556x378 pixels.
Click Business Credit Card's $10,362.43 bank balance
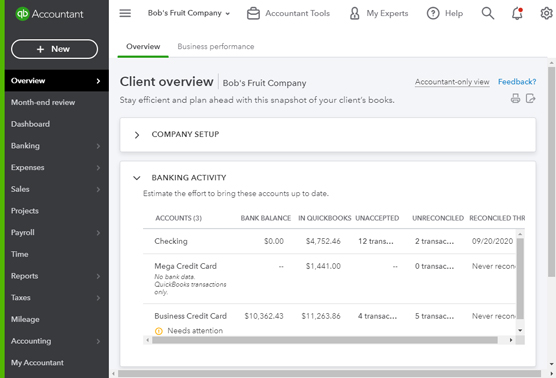264,316
